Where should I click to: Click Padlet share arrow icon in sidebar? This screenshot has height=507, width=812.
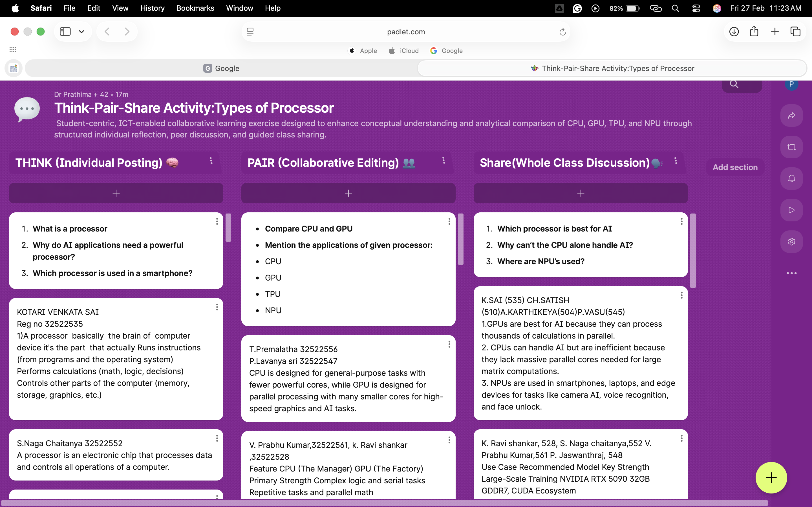[791, 116]
